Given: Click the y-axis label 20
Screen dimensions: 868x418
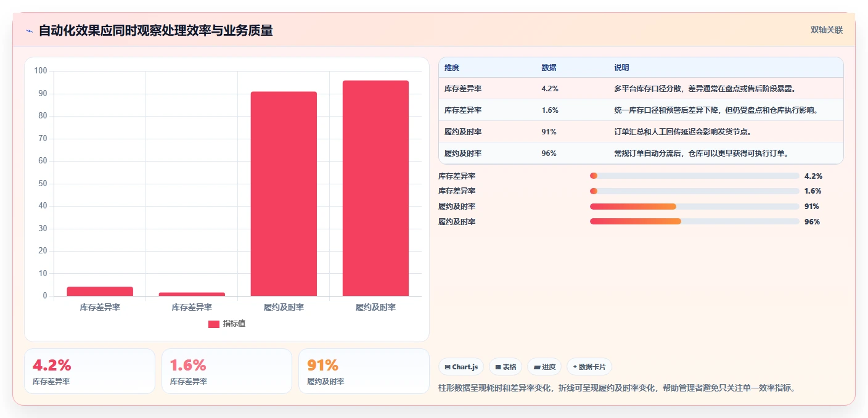Looking at the screenshot, I should tap(43, 251).
